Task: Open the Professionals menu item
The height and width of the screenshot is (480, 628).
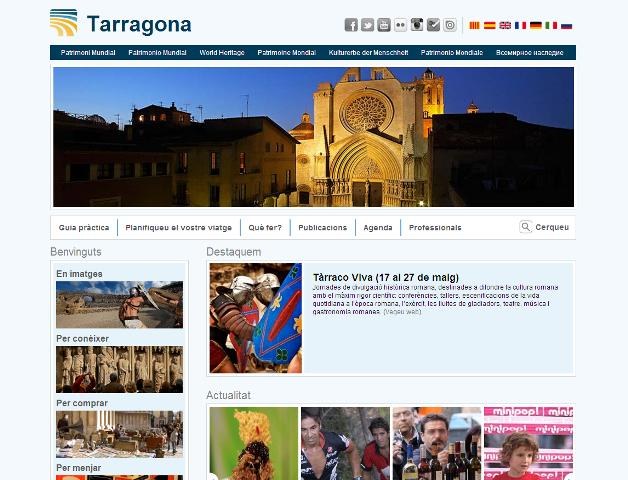Action: [435, 228]
